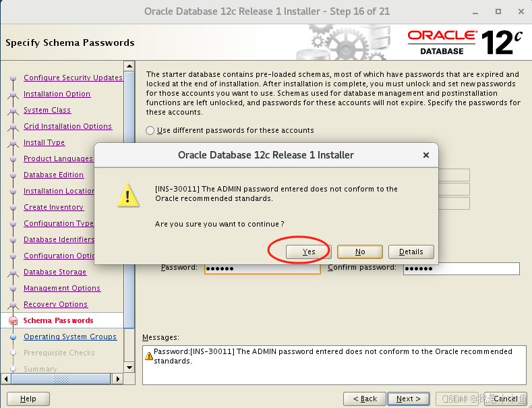Go to Installation Location step

pyautogui.click(x=59, y=191)
